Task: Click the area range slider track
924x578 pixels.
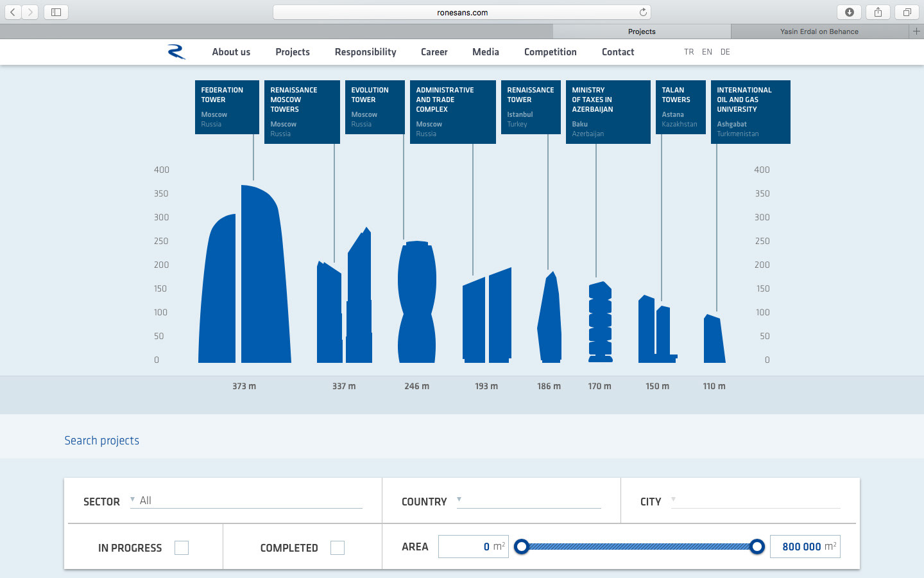Action: [x=640, y=547]
